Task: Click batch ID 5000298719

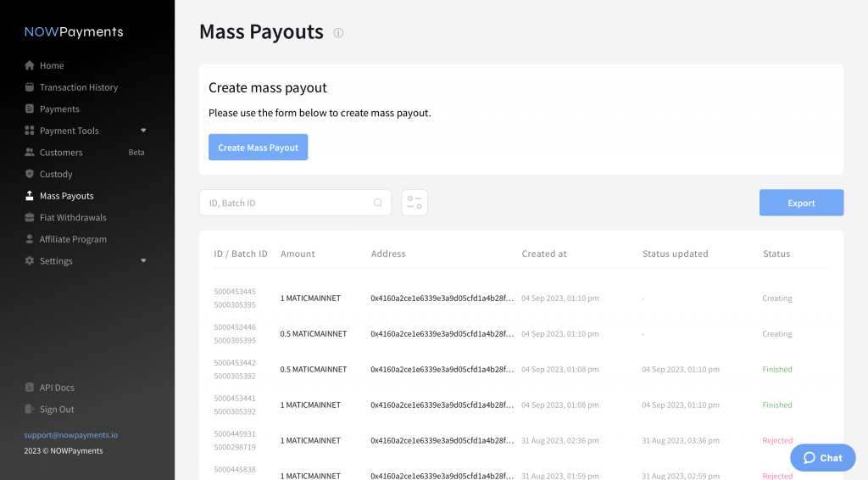Action: coord(235,447)
